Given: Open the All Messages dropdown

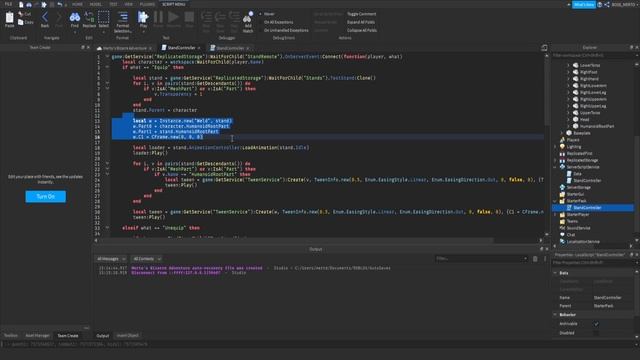Looking at the screenshot, I should click(x=111, y=259).
